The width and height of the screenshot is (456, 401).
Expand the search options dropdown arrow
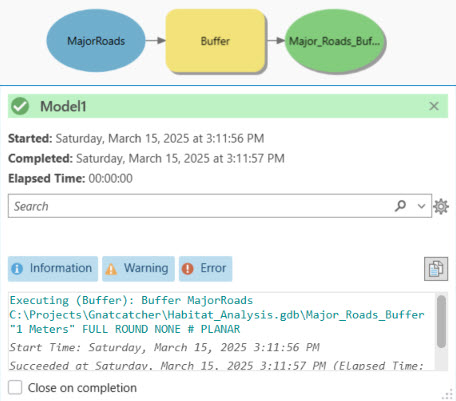tap(421, 206)
